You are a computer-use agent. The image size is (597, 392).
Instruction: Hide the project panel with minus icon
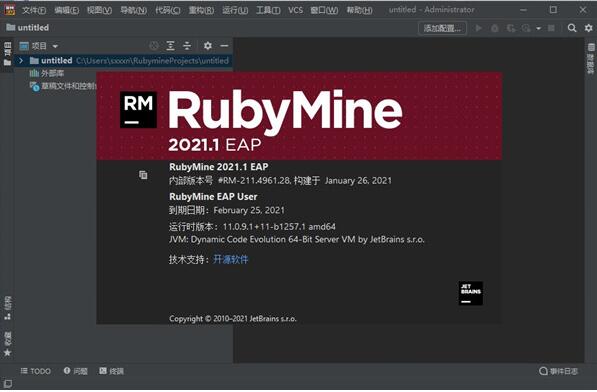click(x=224, y=46)
